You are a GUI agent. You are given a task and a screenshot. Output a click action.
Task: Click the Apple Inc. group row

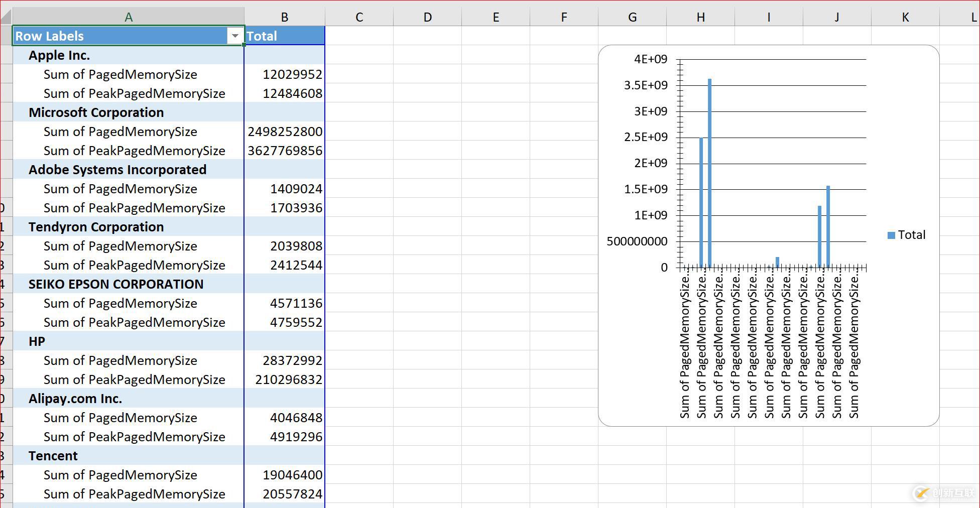coord(129,55)
